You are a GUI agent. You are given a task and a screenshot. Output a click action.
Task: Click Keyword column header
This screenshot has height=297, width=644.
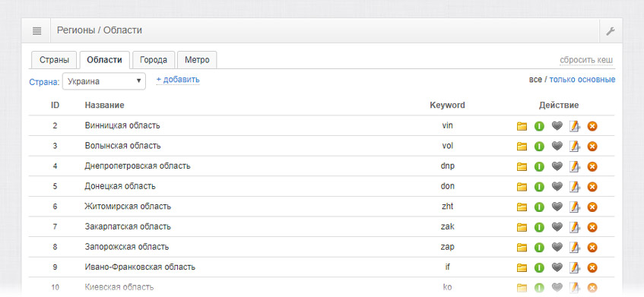pyautogui.click(x=447, y=106)
